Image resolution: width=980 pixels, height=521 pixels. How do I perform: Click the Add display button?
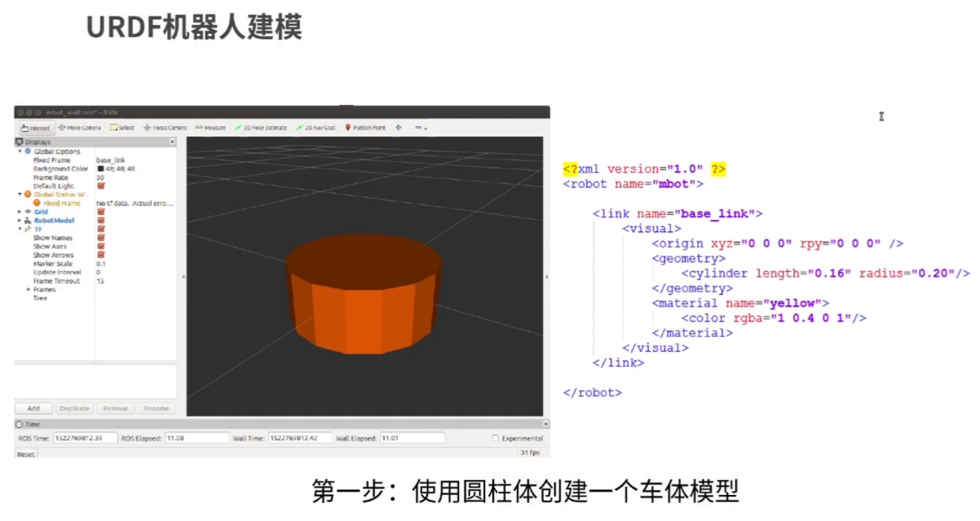(x=33, y=408)
